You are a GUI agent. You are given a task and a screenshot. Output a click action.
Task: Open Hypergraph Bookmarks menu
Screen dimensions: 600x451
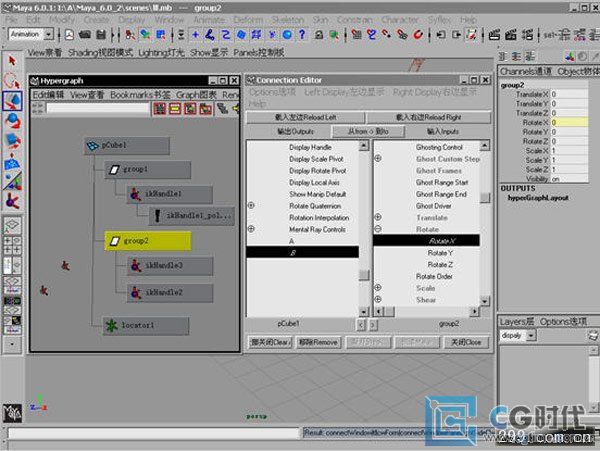point(140,95)
